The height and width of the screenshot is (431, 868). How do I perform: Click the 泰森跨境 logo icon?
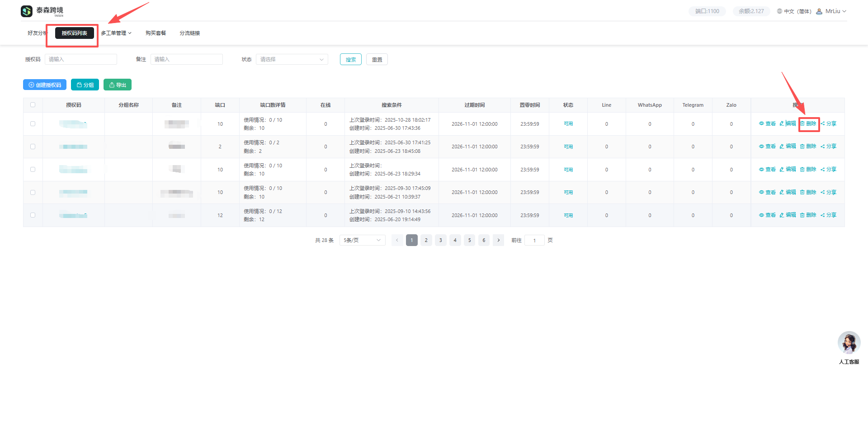pos(27,11)
